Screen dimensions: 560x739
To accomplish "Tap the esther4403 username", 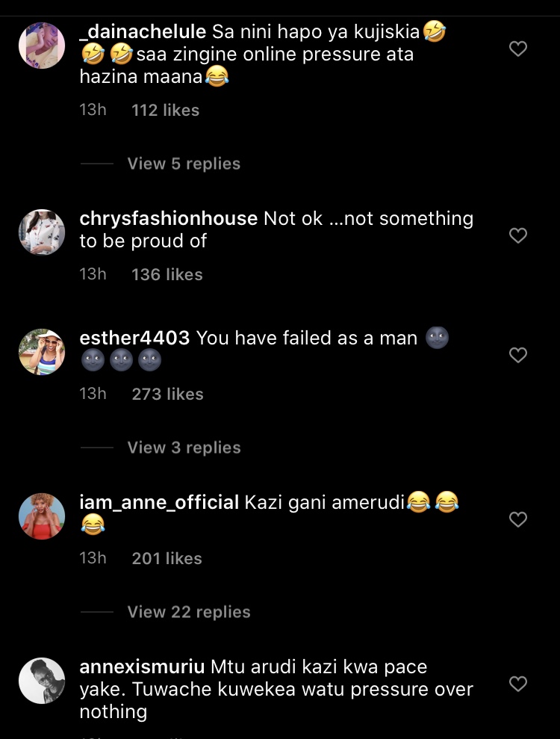I will [134, 338].
